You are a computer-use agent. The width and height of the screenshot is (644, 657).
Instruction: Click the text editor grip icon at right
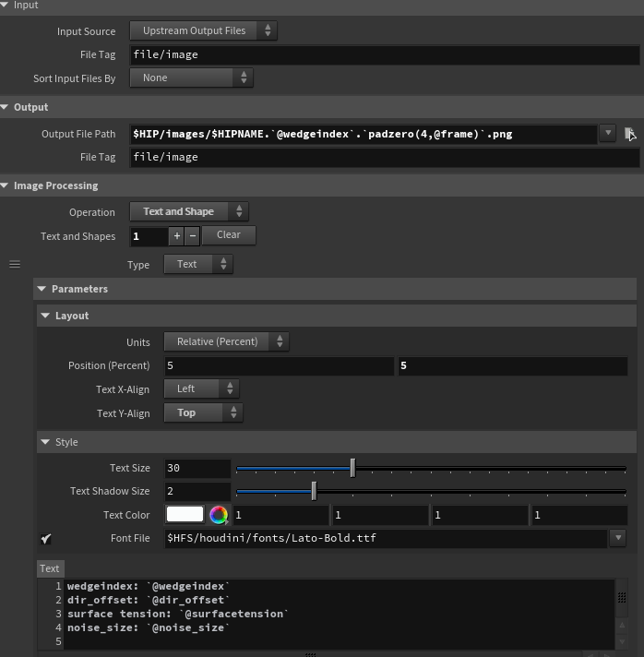point(622,598)
